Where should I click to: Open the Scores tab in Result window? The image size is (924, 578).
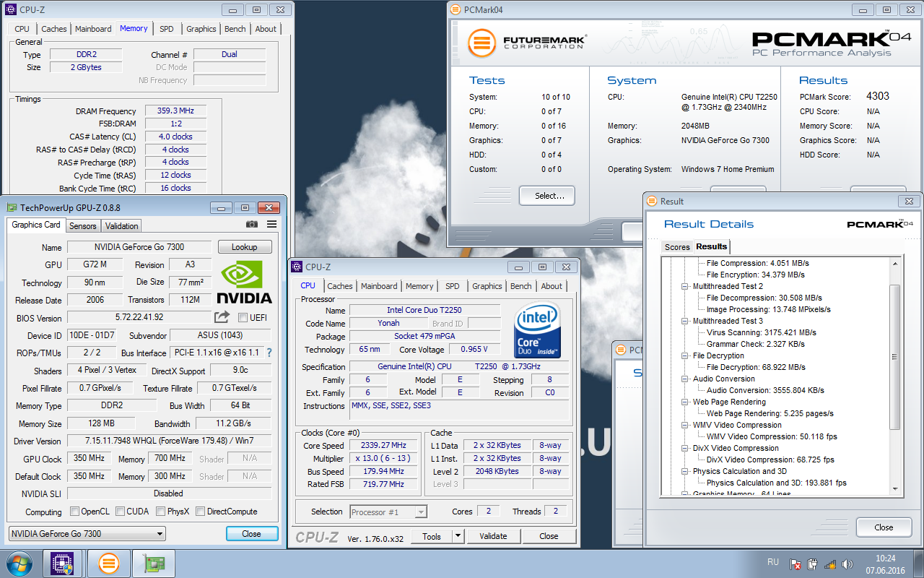(677, 247)
